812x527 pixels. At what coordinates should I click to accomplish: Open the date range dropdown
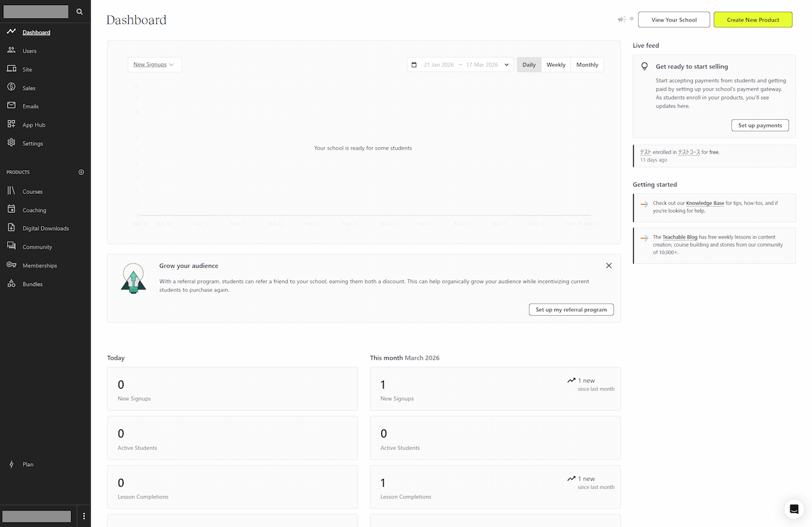pyautogui.click(x=460, y=65)
